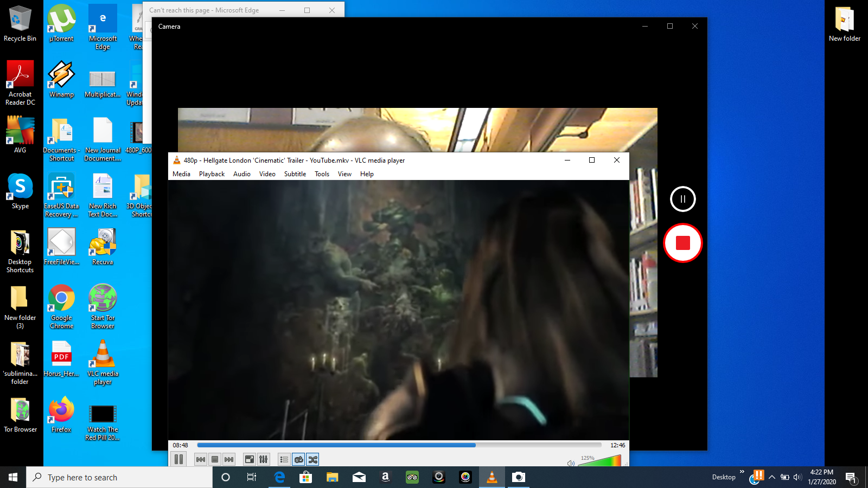This screenshot has width=868, height=488.
Task: Open VLC Playback menu
Action: point(212,174)
